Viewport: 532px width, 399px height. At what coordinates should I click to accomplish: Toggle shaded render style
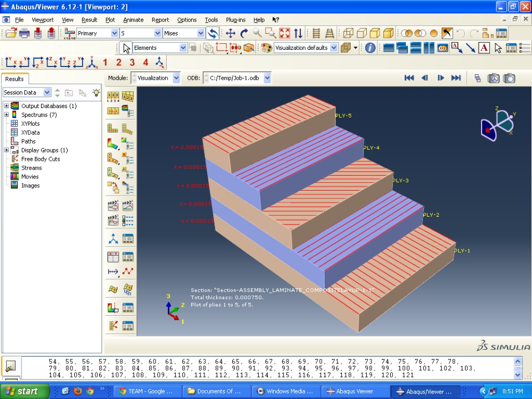388,33
